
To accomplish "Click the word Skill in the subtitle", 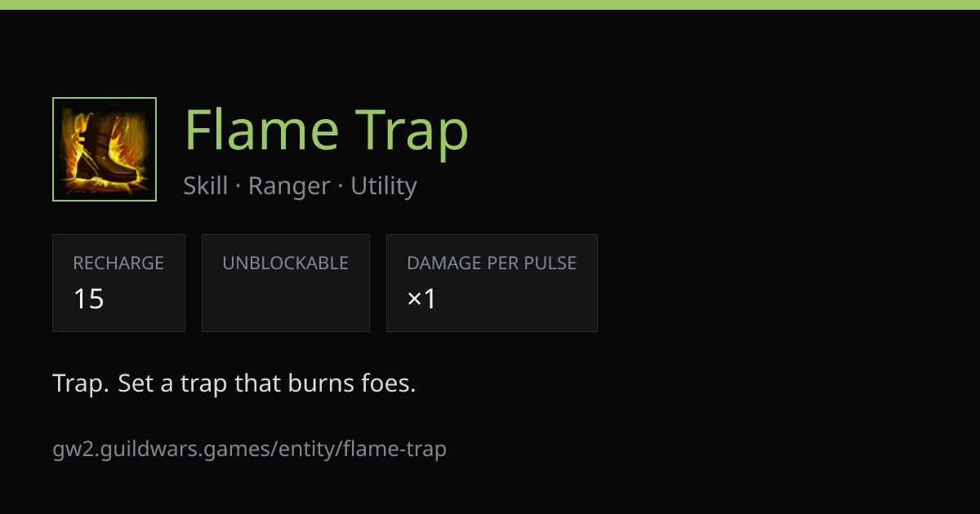I will click(206, 186).
